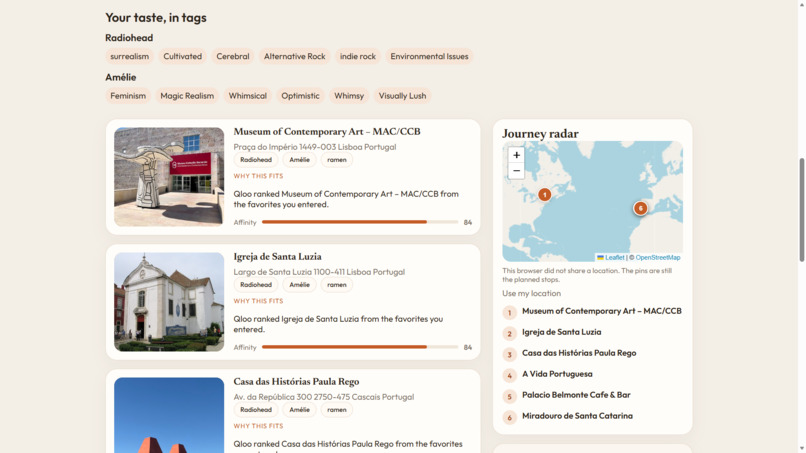Click the page vertical scrollbar thumb

(x=801, y=210)
